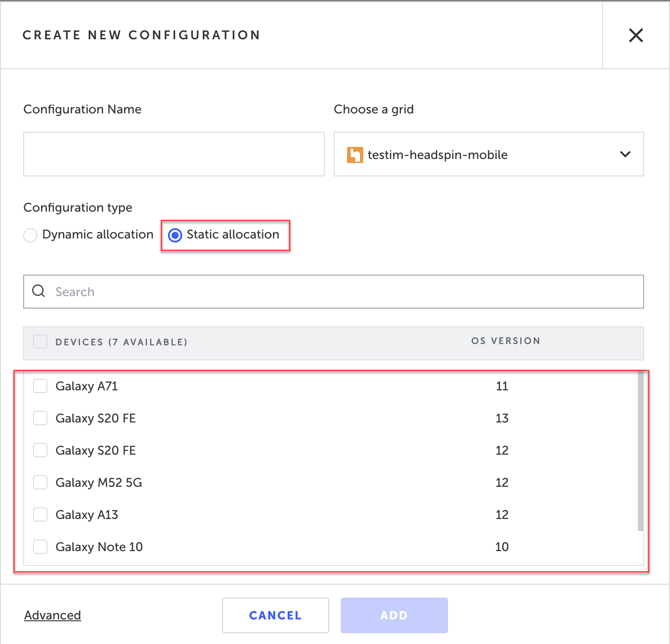Screen dimensions: 670x644
Task: Open the Advanced settings link
Action: (x=53, y=615)
